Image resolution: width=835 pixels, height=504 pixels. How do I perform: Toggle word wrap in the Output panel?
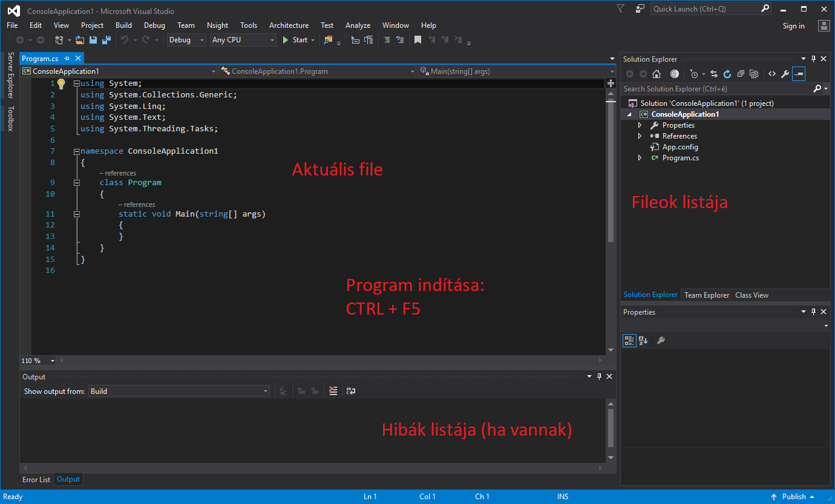tap(351, 391)
